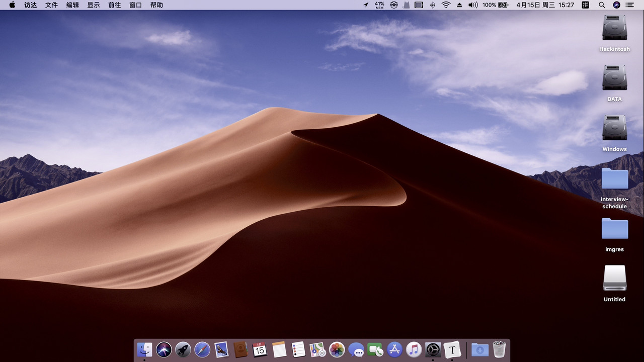Click the cat-shaped menu bar icon

pyautogui.click(x=406, y=5)
